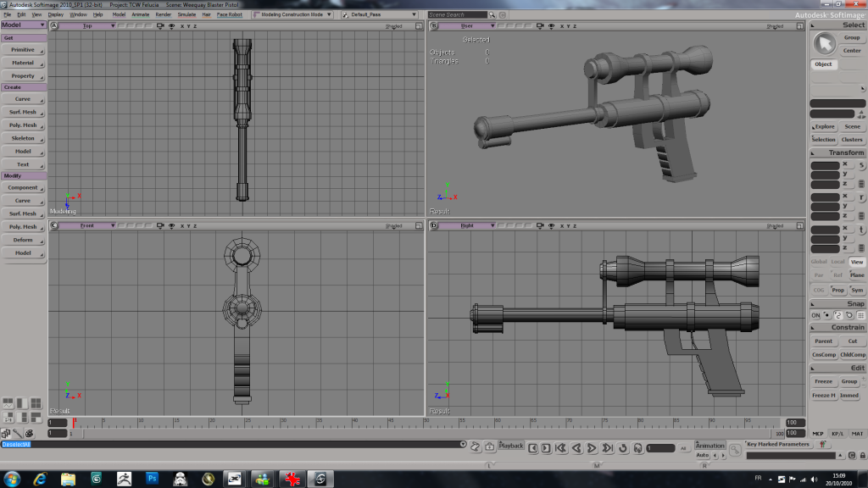Toggle the audio headphones icon
This screenshot has height=488, width=868.
click(637, 448)
